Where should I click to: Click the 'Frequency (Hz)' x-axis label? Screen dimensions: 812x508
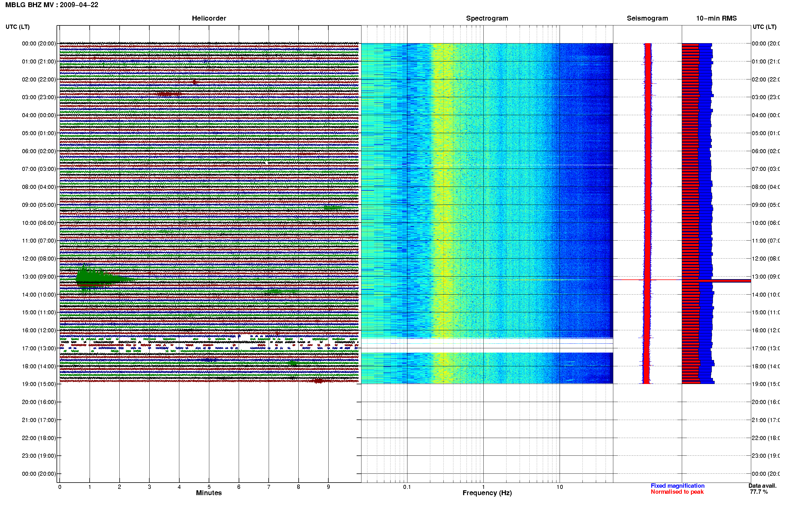487,493
